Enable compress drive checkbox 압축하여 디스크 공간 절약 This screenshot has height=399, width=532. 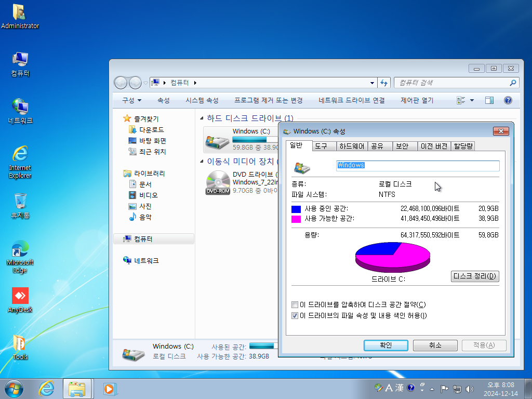coord(295,304)
